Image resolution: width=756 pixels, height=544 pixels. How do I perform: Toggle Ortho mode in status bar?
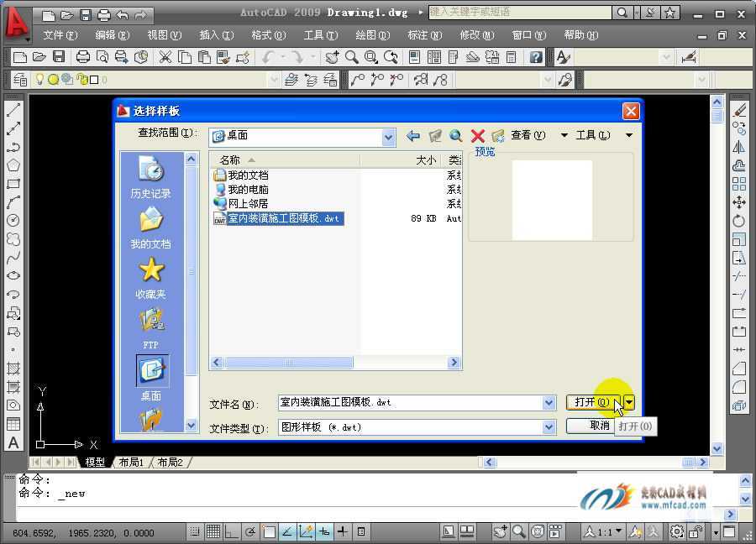[x=232, y=532]
